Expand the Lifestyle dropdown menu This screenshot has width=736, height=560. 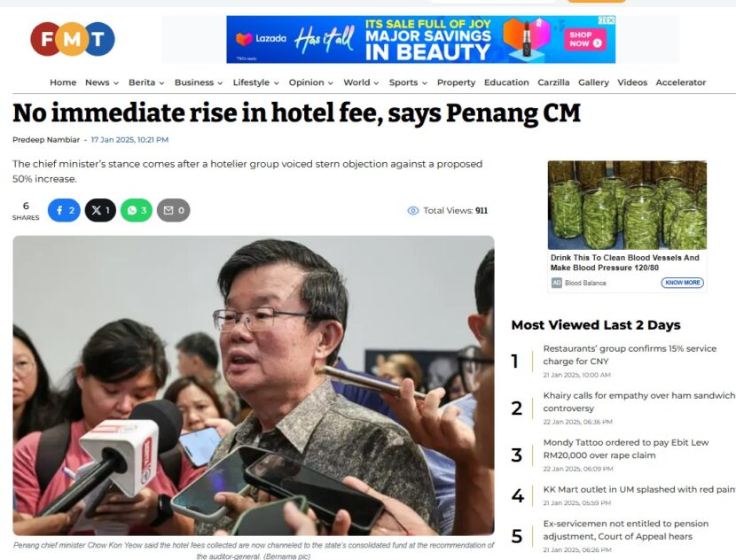255,82
